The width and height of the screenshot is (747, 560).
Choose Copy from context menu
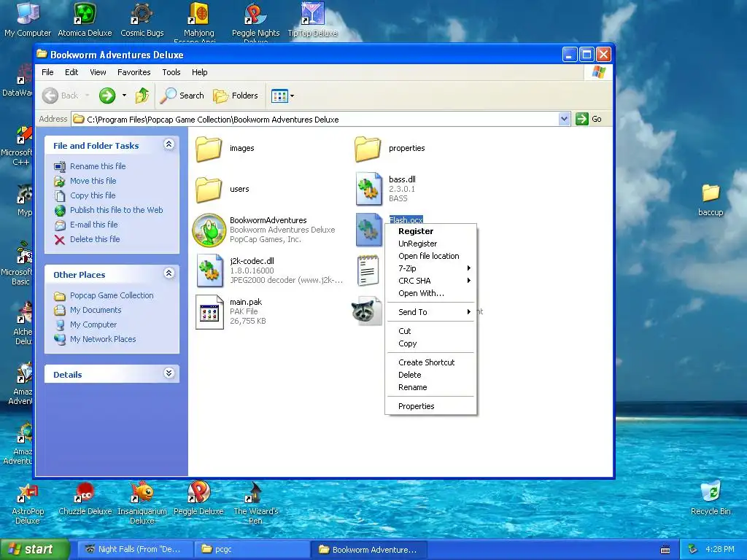click(430, 343)
